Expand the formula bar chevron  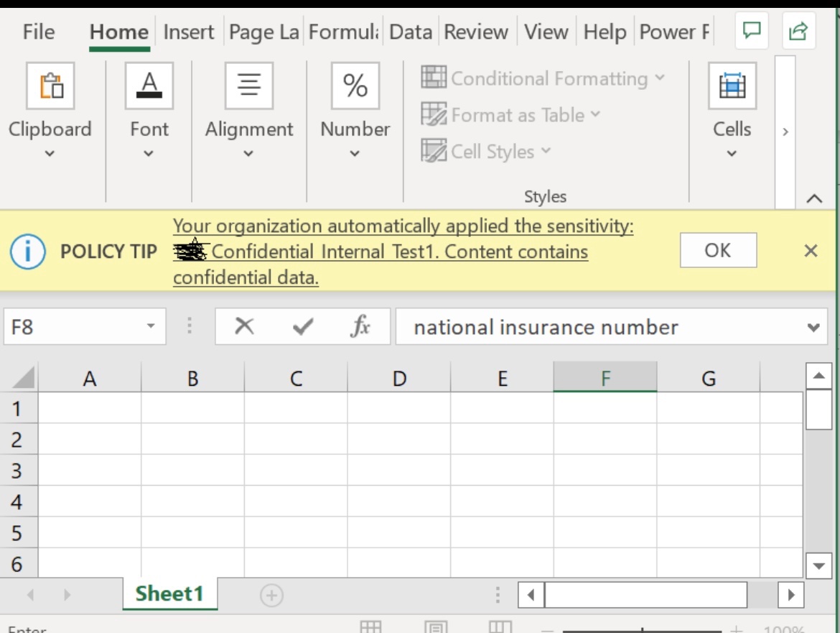coord(813,327)
